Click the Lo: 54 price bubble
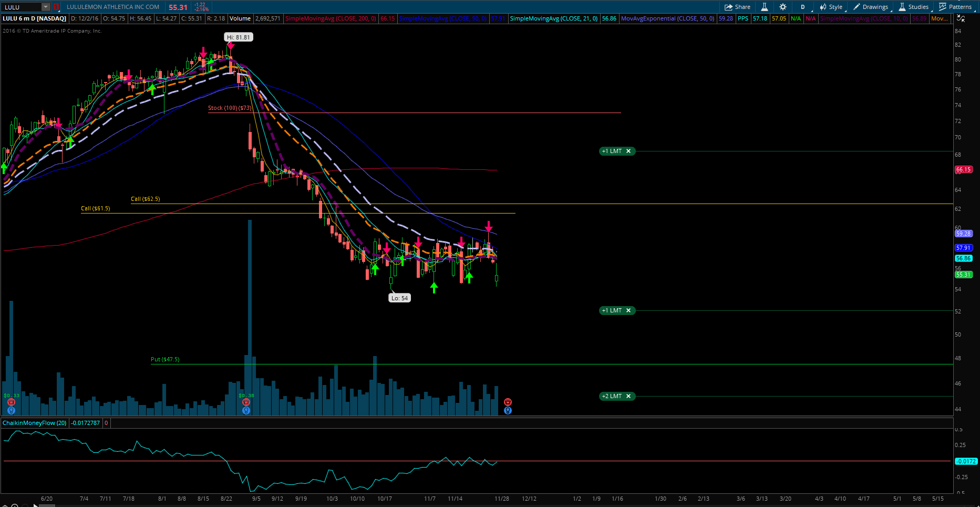Viewport: 980px width, 507px height. 399,298
